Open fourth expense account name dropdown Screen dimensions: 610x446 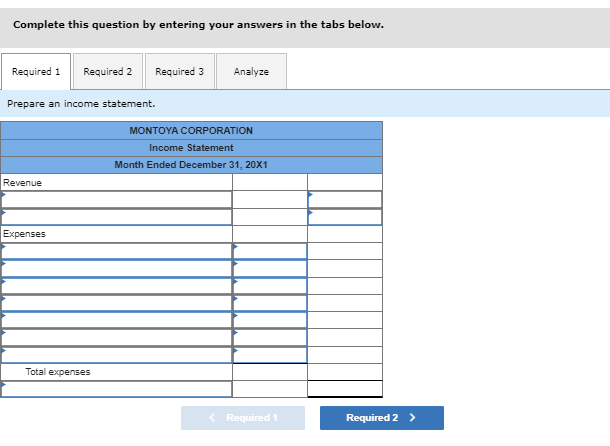tap(116, 303)
